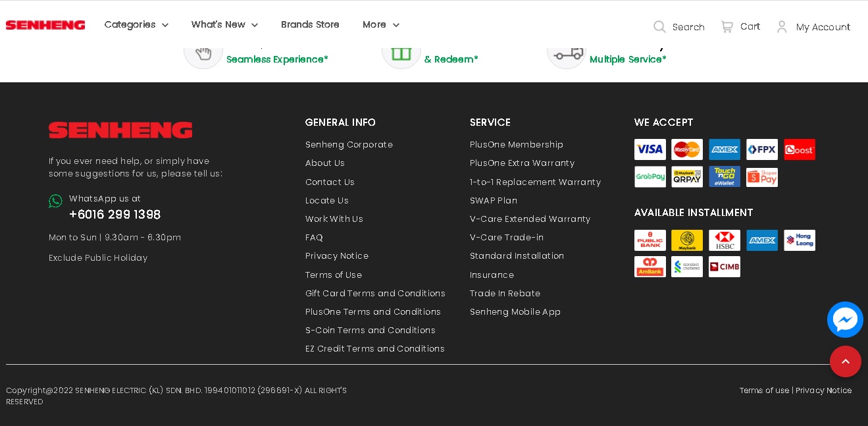Go to the Brands Store menu item
Image resolution: width=868 pixels, height=426 pixels.
point(310,25)
